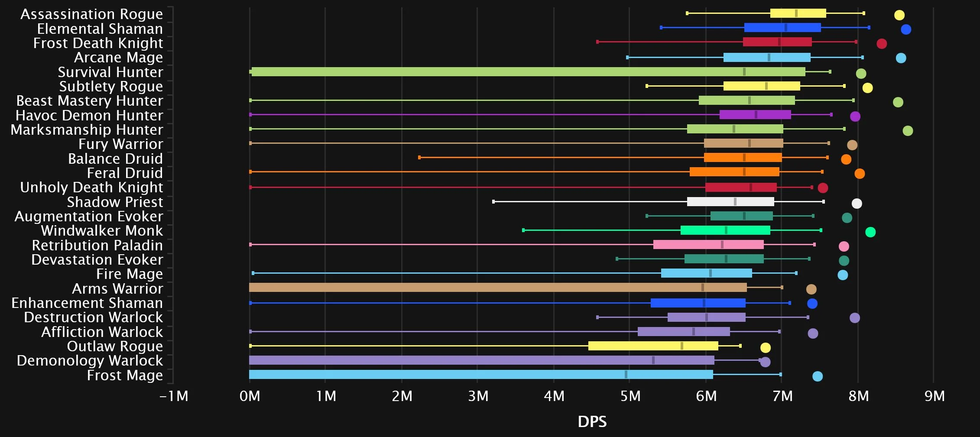Click the Augmentation Evoker label
The image size is (980, 437).
tap(89, 216)
